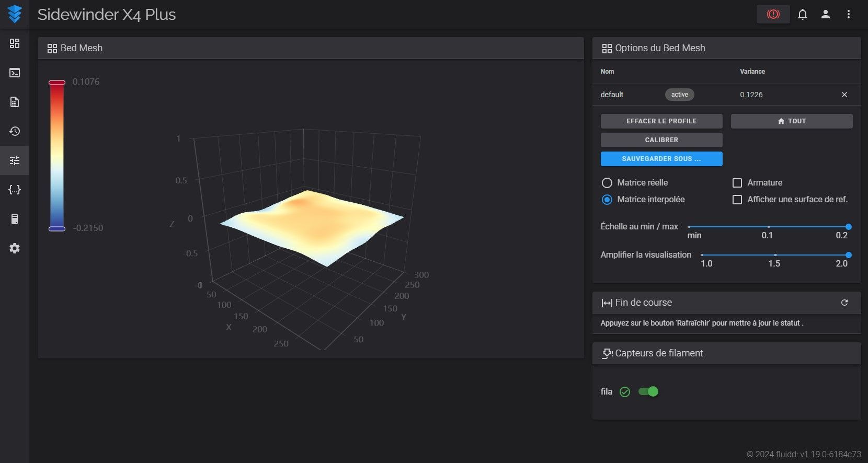Image resolution: width=868 pixels, height=463 pixels.
Task: Open the user account menu
Action: pyautogui.click(x=826, y=14)
